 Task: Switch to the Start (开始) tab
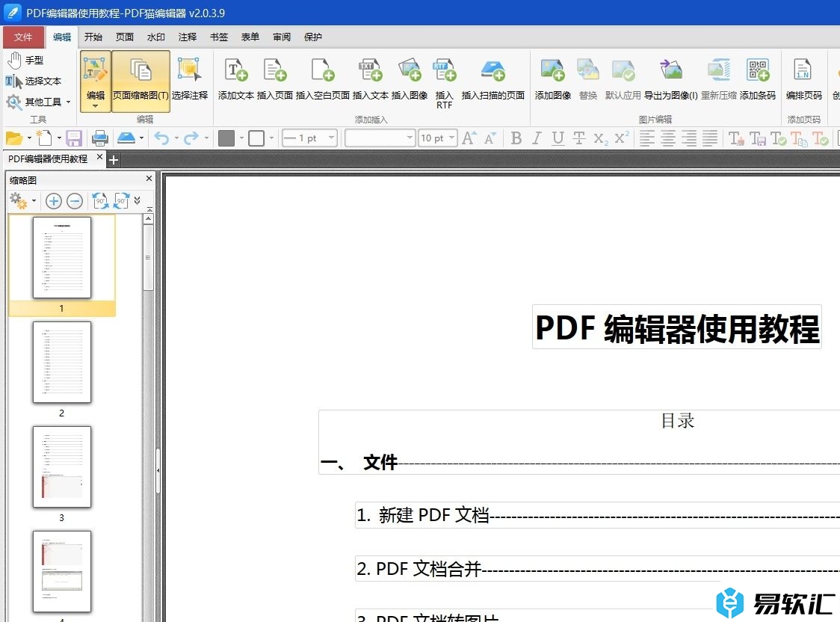point(93,37)
